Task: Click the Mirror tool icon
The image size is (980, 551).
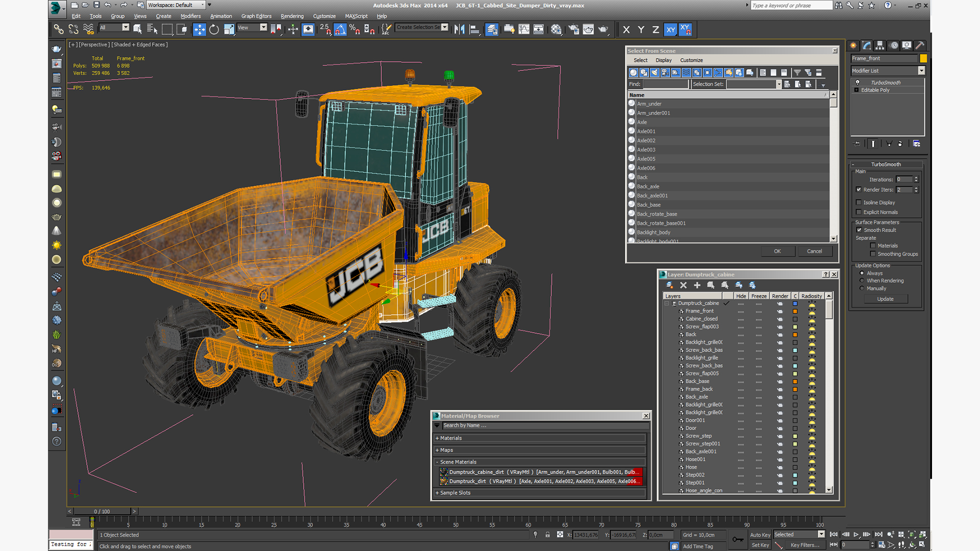Action: click(459, 30)
